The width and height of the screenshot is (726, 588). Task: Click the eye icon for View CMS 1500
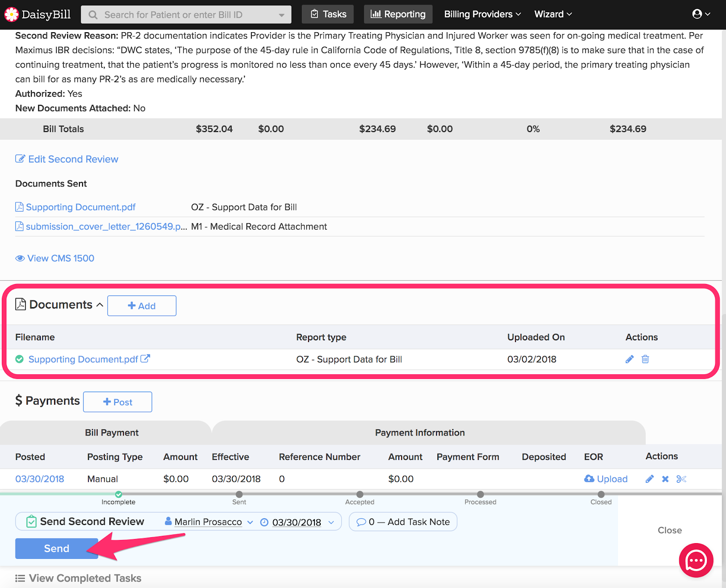pos(20,258)
